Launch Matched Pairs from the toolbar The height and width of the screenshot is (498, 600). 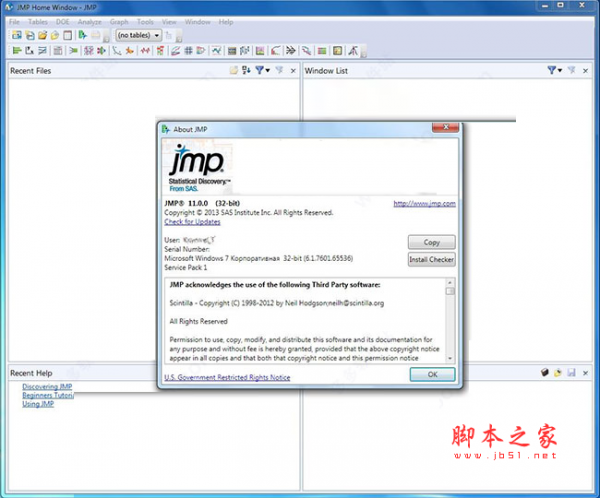42,51
